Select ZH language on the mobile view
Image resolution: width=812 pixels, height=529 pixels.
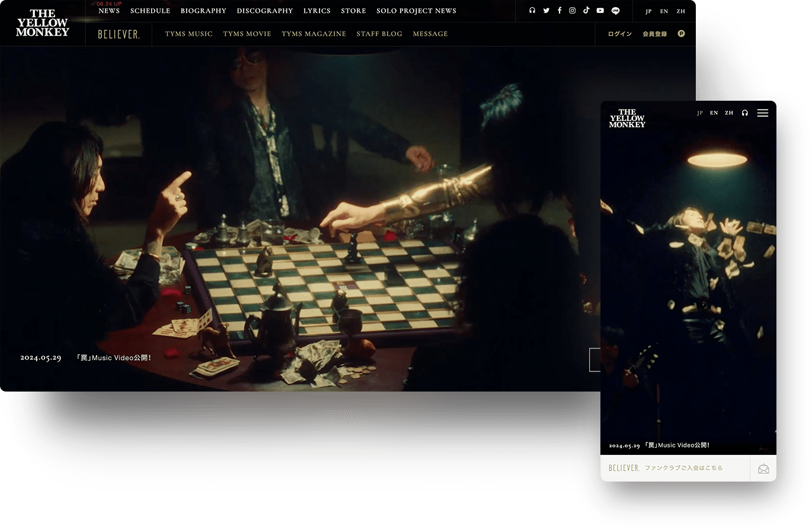click(729, 113)
